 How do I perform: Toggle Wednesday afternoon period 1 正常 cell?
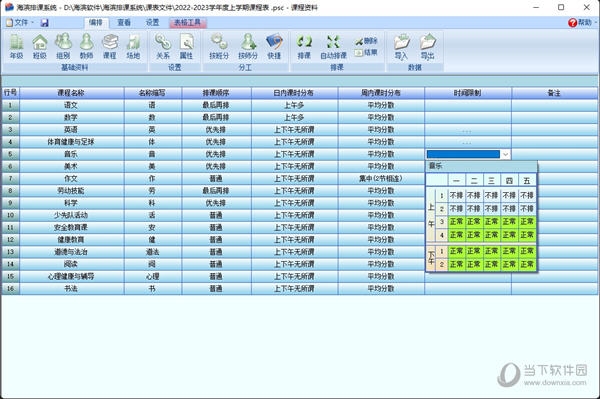492,251
